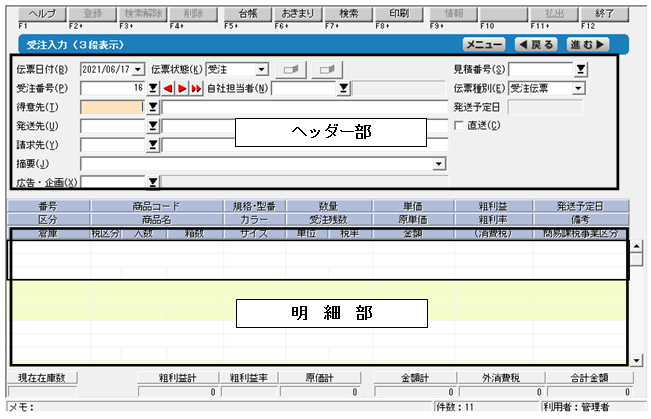651x419 pixels.
Task: Click the 粗利益計 label
Action: [178, 377]
